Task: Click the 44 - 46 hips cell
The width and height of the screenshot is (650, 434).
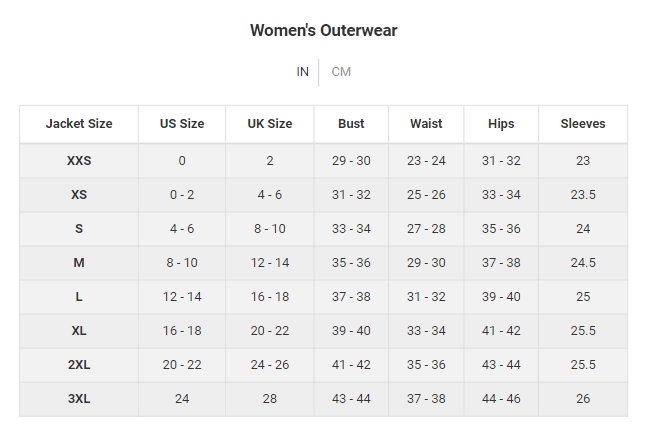Action: tap(501, 399)
